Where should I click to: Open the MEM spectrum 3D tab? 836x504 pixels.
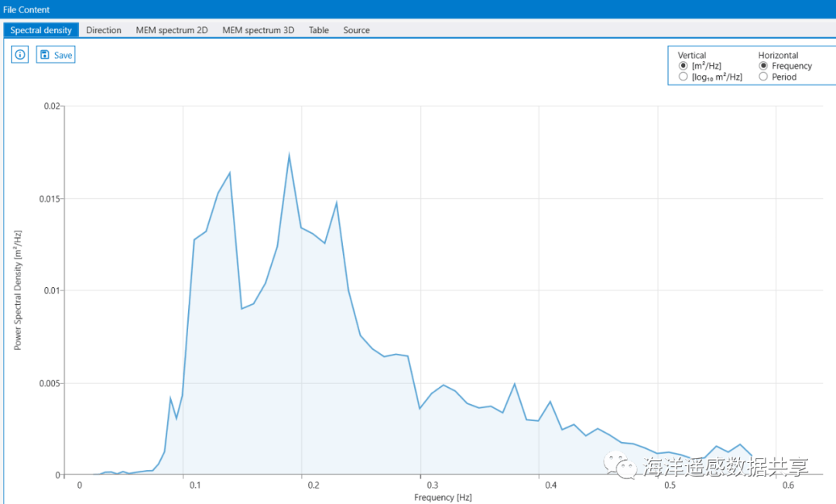[x=258, y=30]
